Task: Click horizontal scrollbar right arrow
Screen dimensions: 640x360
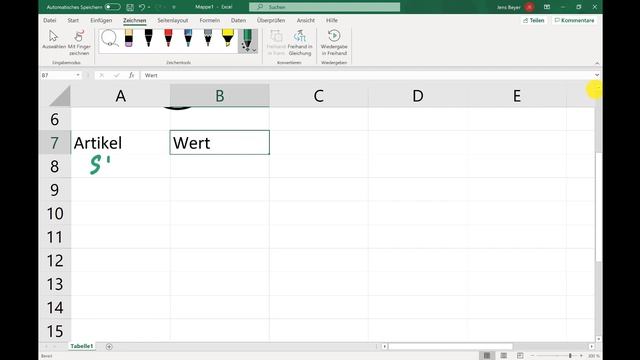Action: [x=591, y=347]
